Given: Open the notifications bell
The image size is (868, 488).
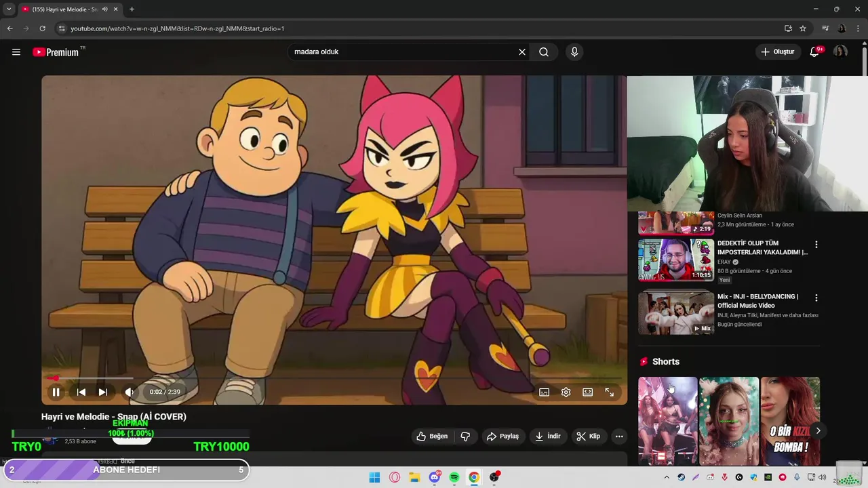Looking at the screenshot, I should pyautogui.click(x=814, y=52).
